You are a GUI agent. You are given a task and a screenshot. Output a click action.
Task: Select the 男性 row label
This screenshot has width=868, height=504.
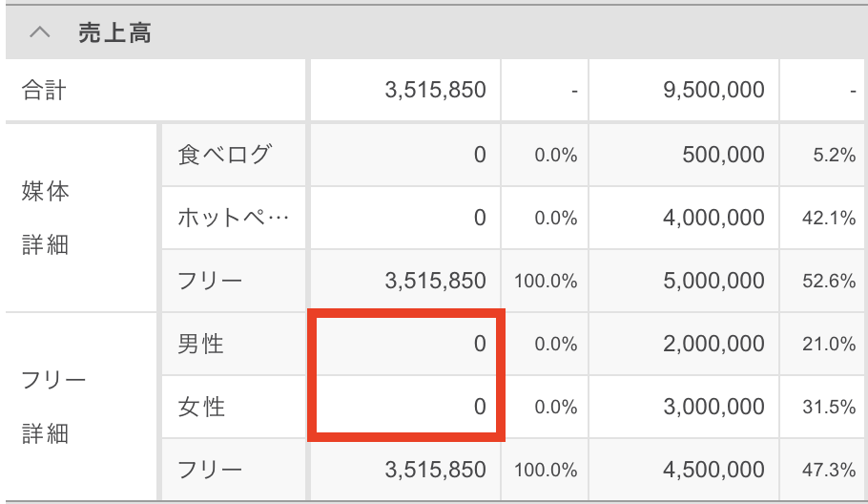(x=201, y=344)
